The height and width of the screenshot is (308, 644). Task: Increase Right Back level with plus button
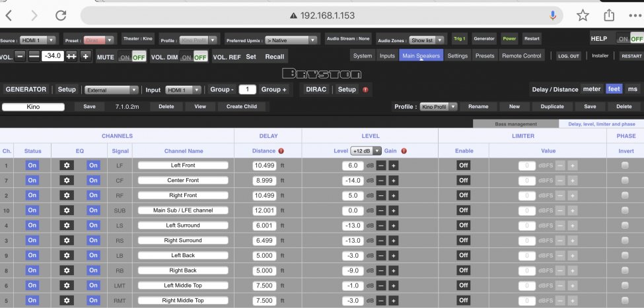pyautogui.click(x=394, y=270)
